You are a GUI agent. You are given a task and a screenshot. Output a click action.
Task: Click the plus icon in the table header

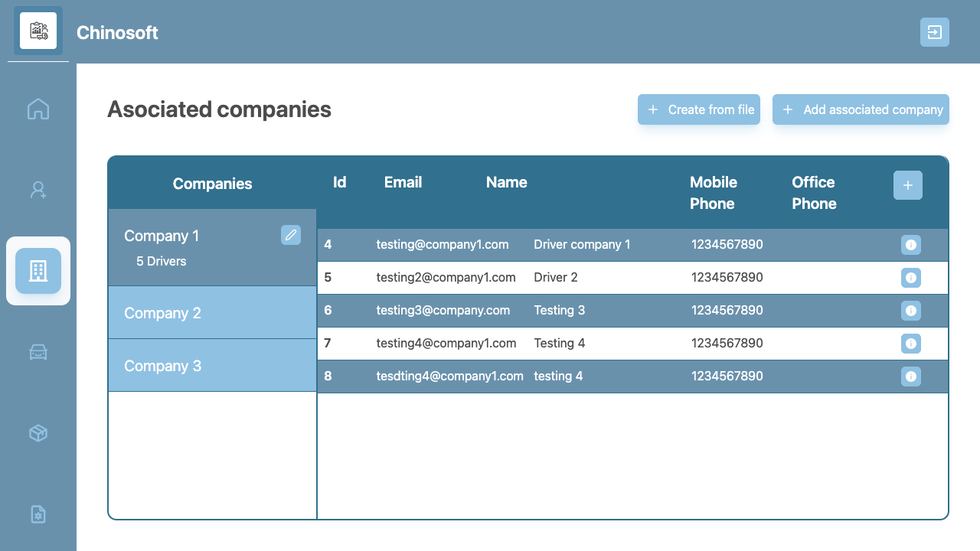coord(908,185)
